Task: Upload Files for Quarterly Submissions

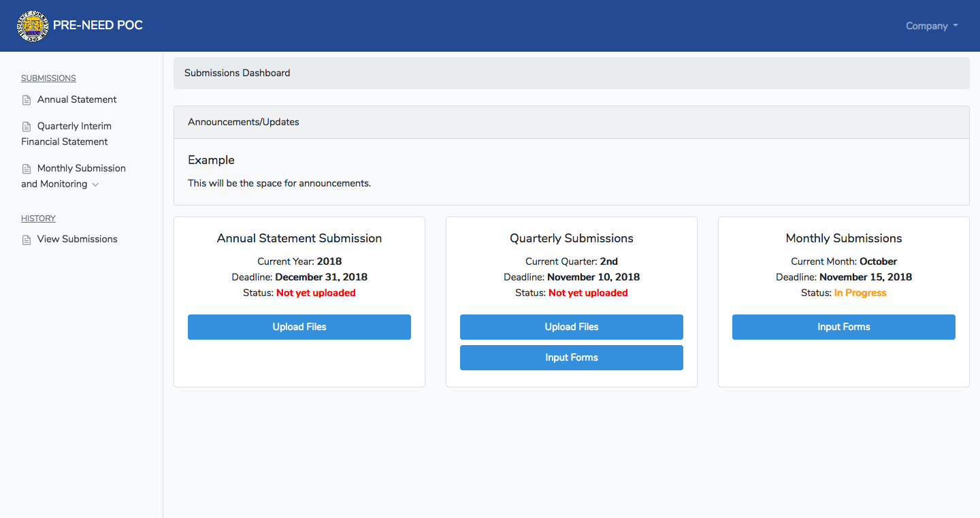Action: tap(572, 327)
